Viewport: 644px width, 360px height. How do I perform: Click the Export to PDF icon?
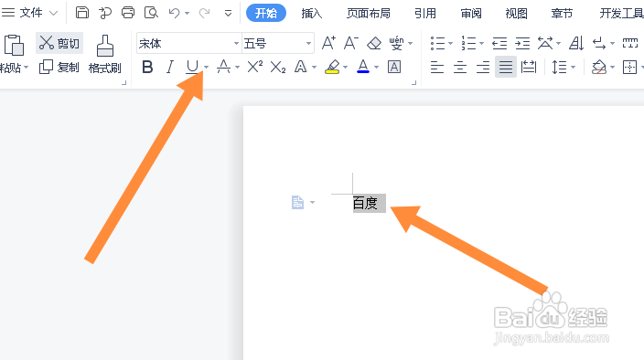click(105, 13)
